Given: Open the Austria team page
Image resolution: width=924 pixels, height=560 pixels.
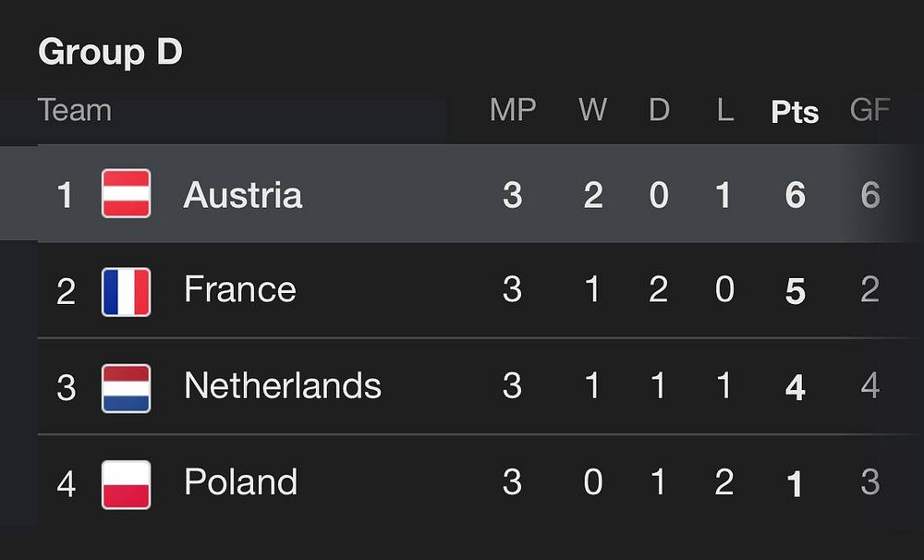Looking at the screenshot, I should click(243, 195).
